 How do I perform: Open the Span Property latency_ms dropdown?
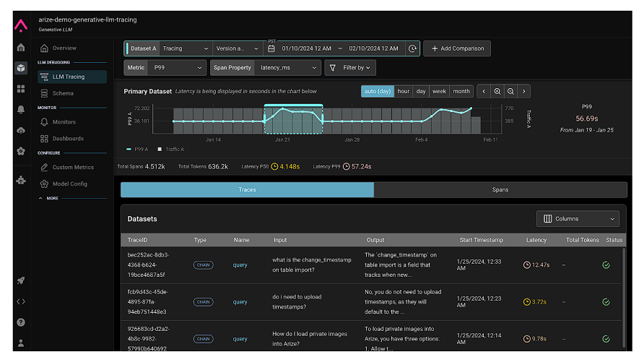[x=287, y=67]
